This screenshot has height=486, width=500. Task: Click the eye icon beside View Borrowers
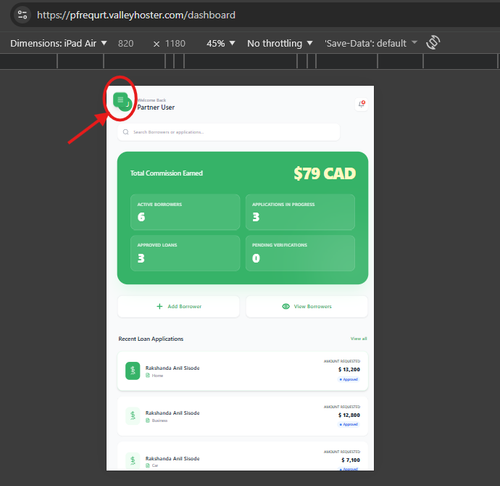click(286, 306)
